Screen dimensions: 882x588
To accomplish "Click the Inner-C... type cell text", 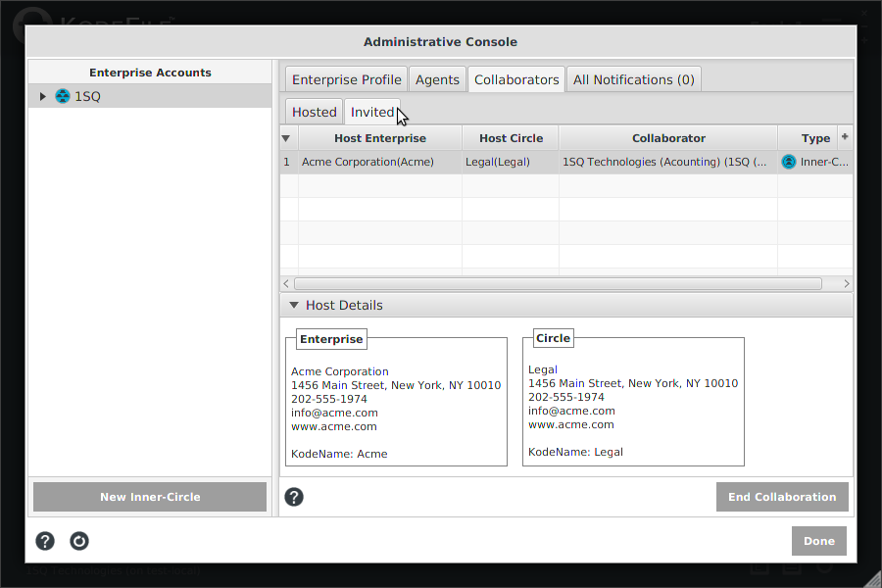I will [x=824, y=162].
